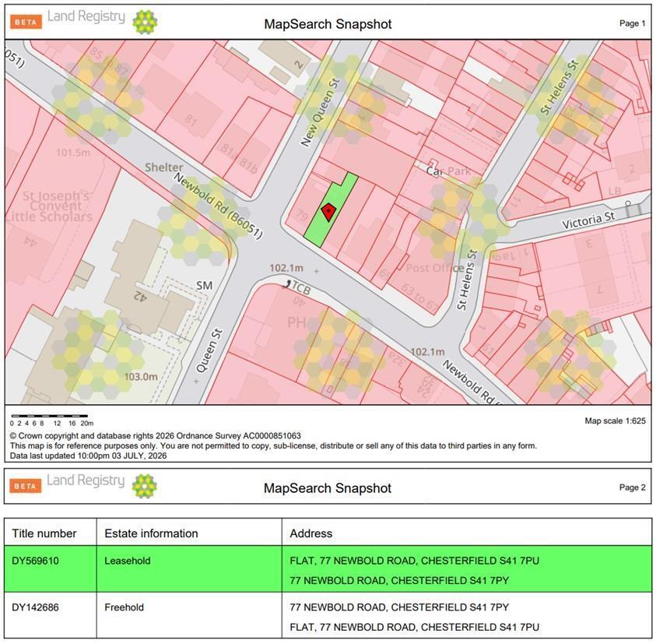Click the 'Page 2' label
Image resolution: width=656 pixels, height=644 pixels.
(632, 487)
